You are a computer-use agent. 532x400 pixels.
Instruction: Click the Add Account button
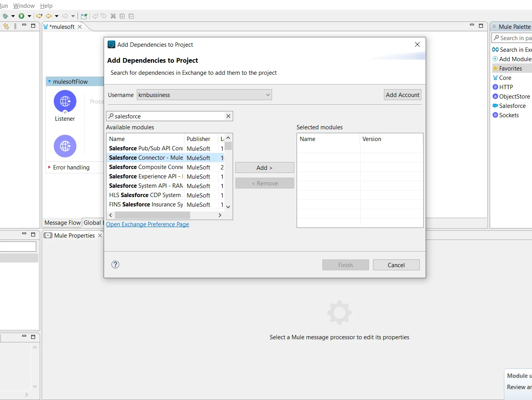(402, 95)
